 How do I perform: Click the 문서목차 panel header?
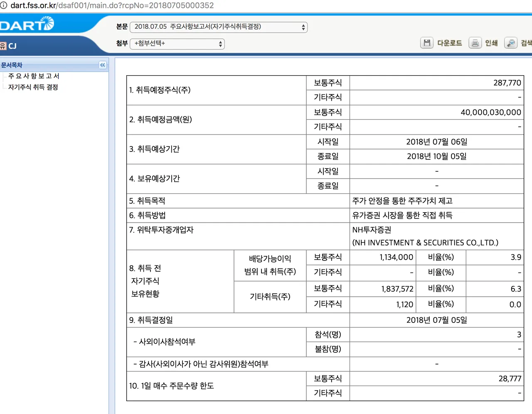click(54, 65)
